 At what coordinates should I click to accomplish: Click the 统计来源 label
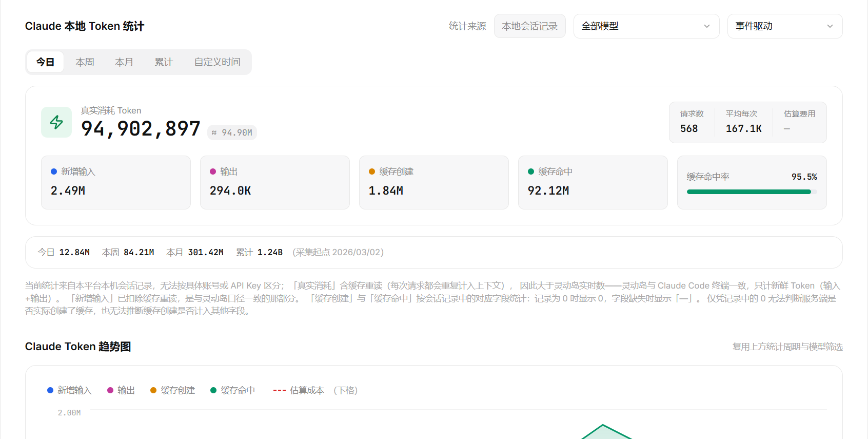pos(467,26)
